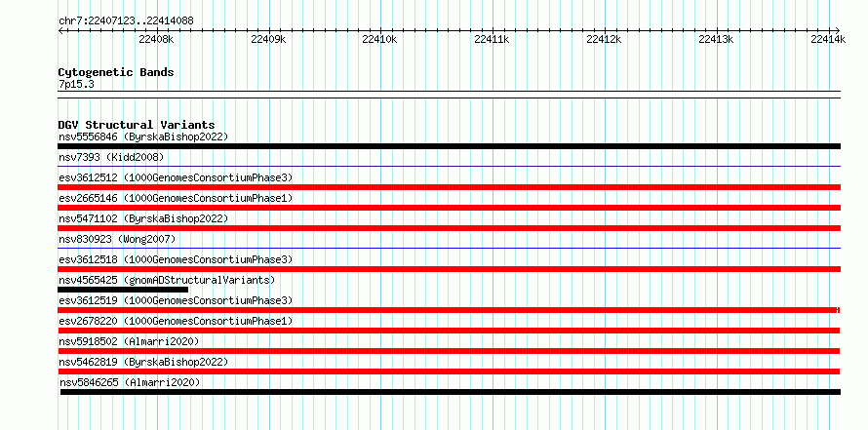Image resolution: width=868 pixels, height=430 pixels.
Task: Open variant nsv5471102 (ByrskaBishop2022) label
Action: click(x=143, y=218)
